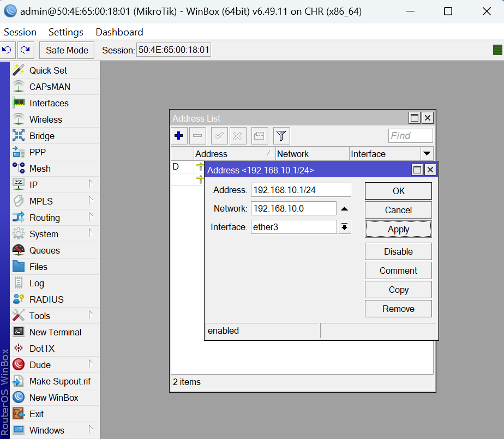The image size is (504, 439).
Task: Open the Queues entry
Action: click(55, 251)
